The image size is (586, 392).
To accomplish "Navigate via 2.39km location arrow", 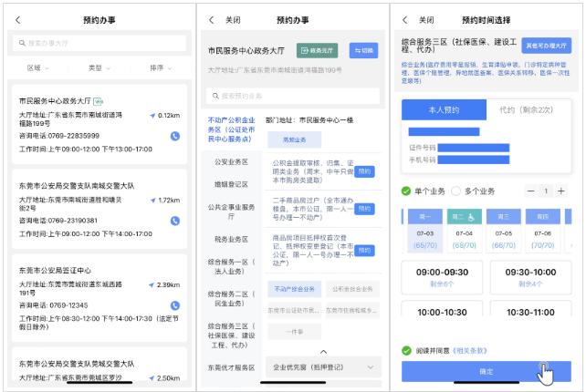I will 152,285.
